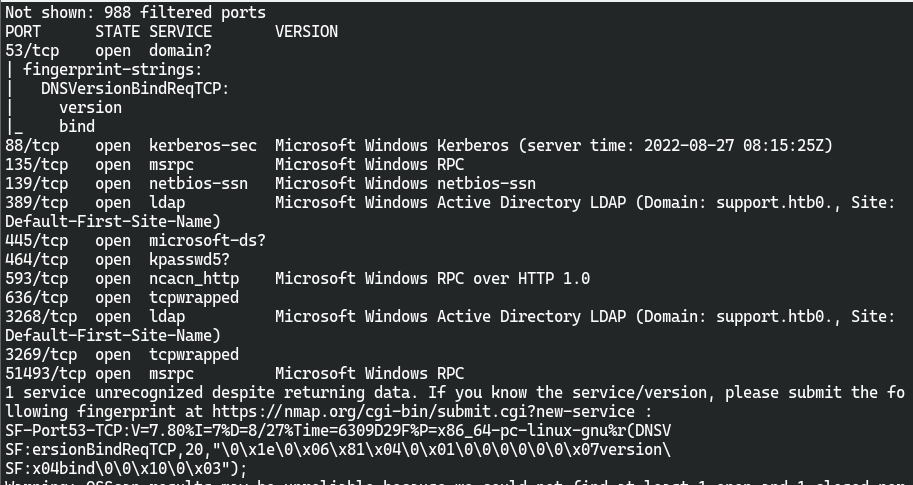Click the Kerberos server time text

[675, 146]
